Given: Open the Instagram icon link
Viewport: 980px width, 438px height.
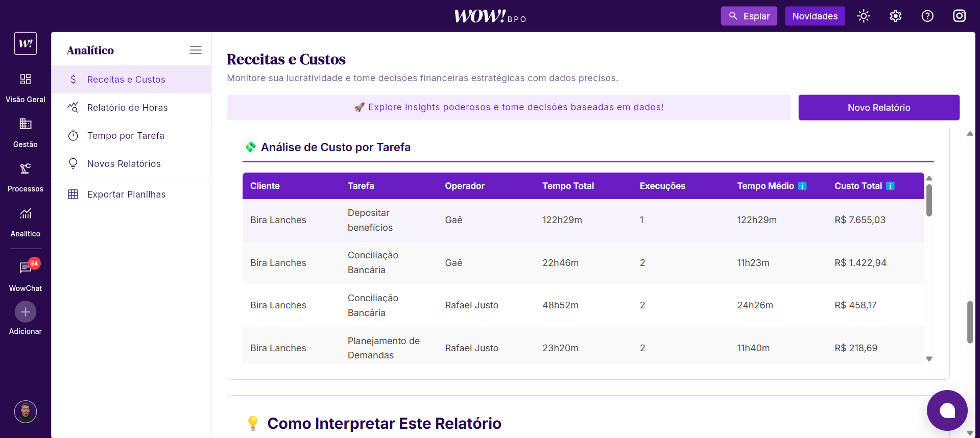Looking at the screenshot, I should 959,16.
